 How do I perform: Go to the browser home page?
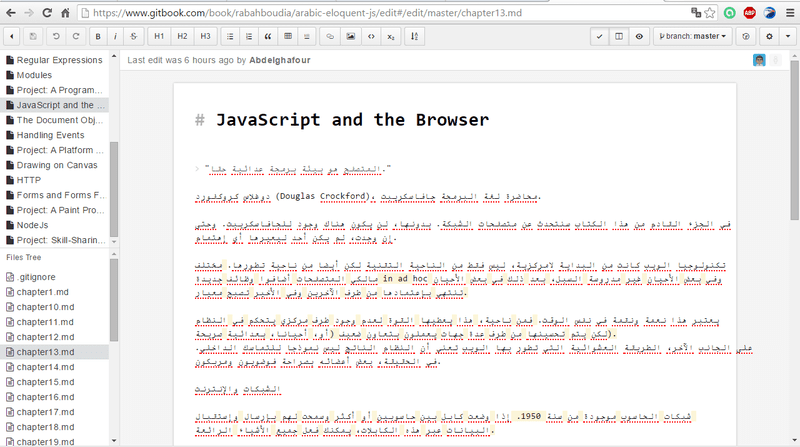click(65, 13)
